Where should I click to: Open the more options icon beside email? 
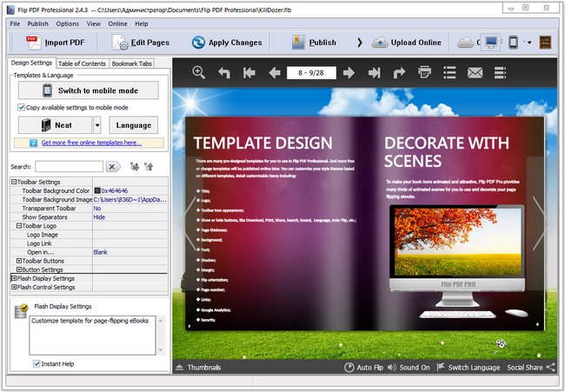click(x=500, y=72)
